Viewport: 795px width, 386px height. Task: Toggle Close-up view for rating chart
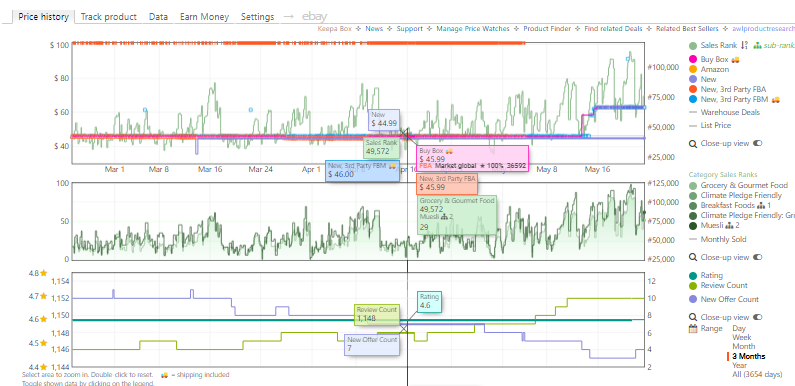[757, 317]
